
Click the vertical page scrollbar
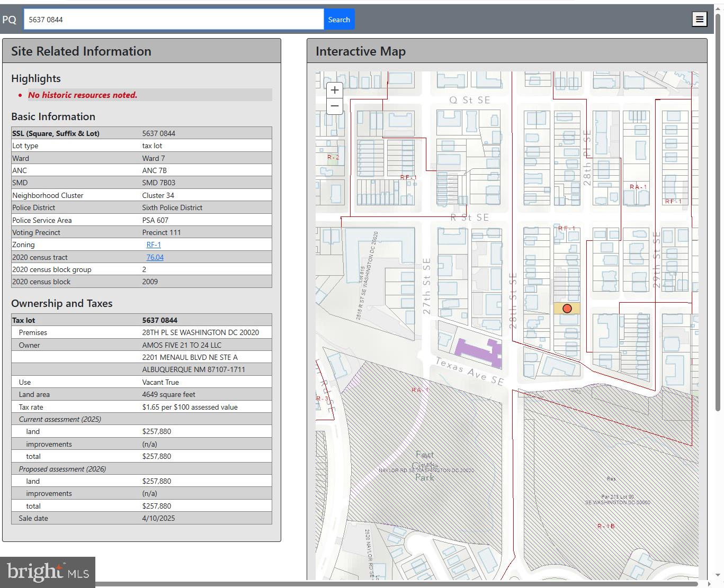(x=718, y=212)
